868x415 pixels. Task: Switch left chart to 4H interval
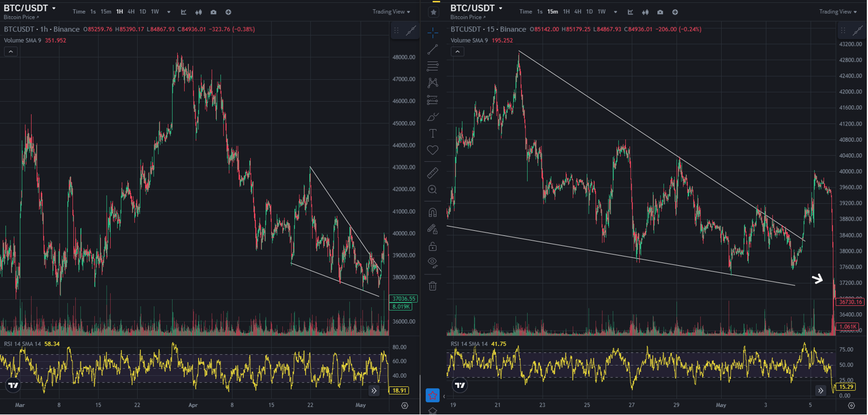131,12
